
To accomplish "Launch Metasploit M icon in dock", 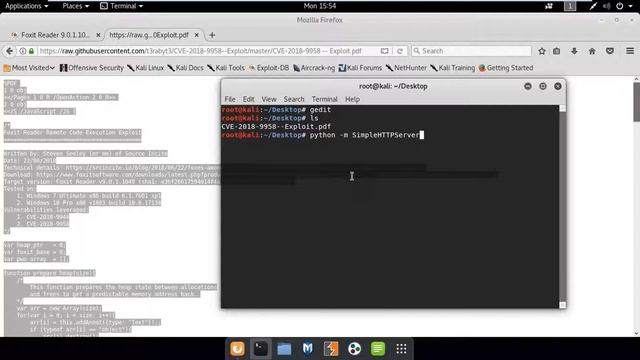I will pyautogui.click(x=307, y=349).
